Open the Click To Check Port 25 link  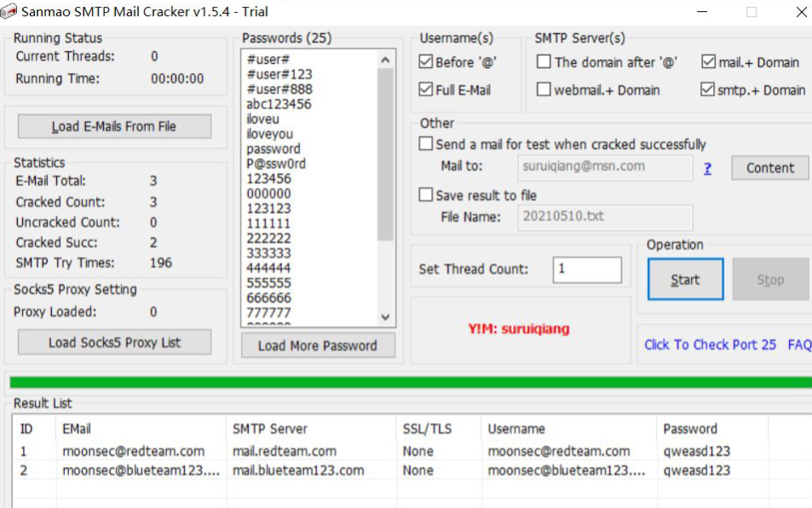[710, 344]
